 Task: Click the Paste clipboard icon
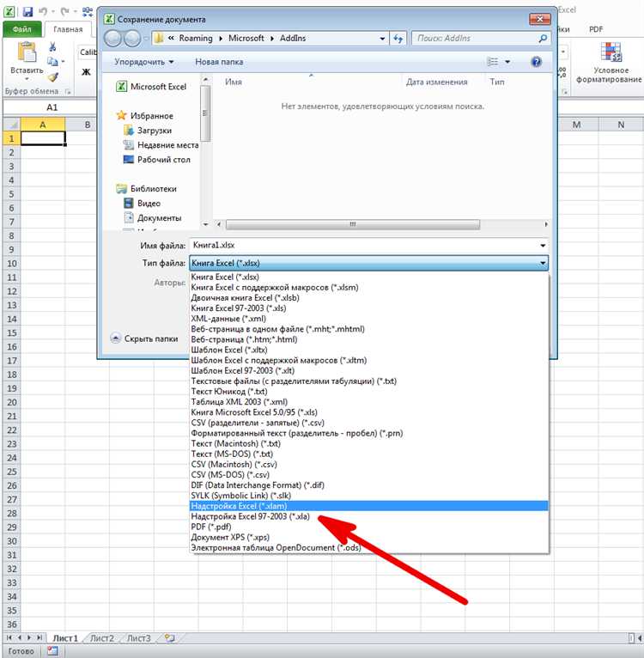[x=27, y=53]
